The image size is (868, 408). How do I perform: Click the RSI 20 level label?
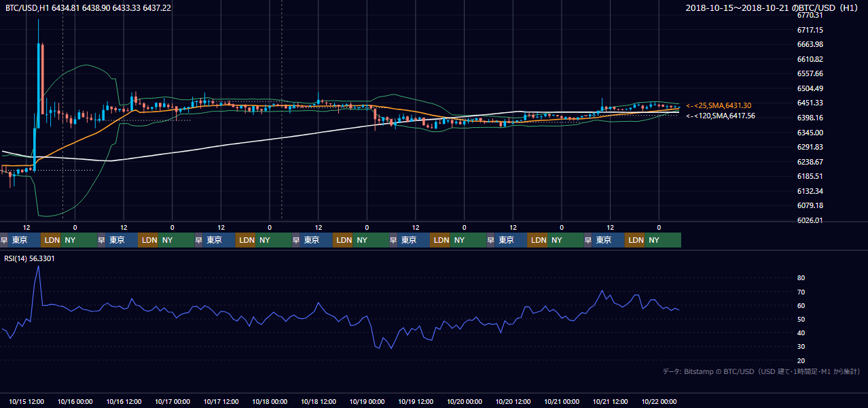pos(801,360)
